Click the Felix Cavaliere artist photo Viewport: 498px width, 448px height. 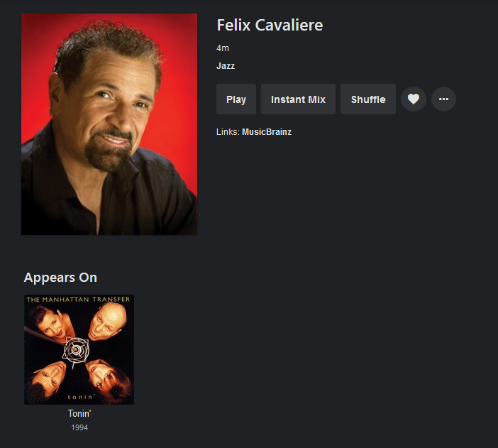[x=109, y=124]
